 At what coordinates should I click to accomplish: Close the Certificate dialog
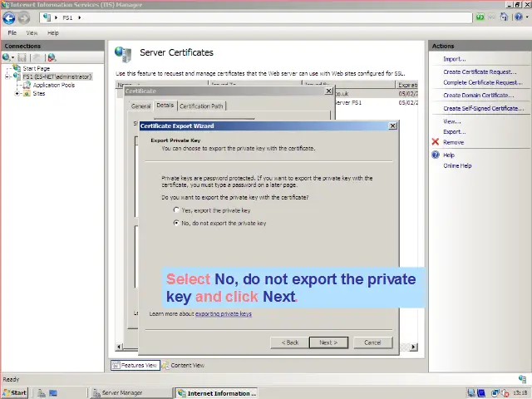(x=328, y=91)
